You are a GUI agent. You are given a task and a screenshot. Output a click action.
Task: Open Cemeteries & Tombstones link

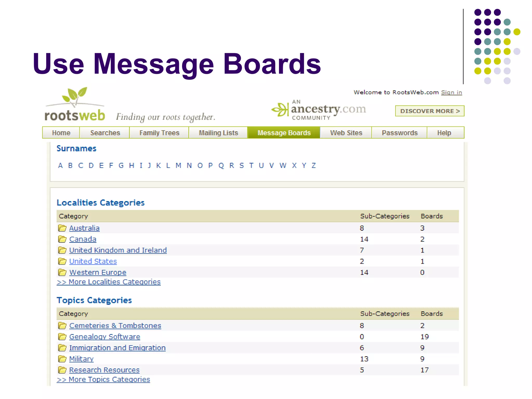coord(115,325)
